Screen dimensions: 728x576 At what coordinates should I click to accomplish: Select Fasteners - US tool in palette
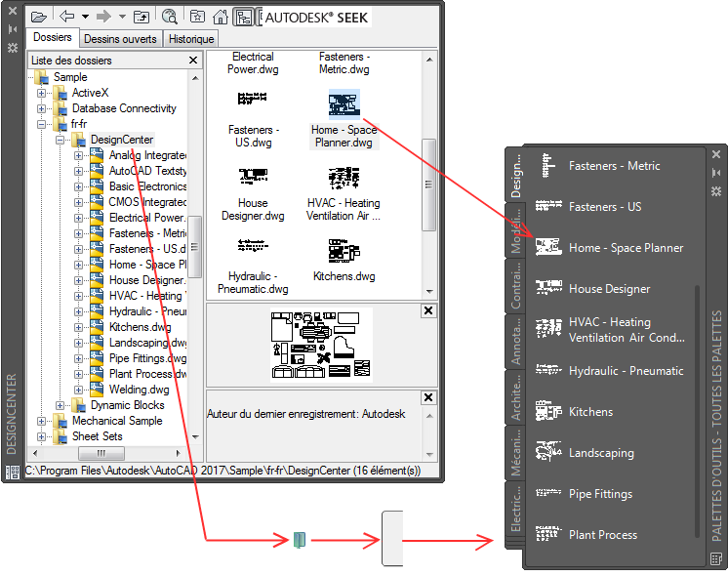click(x=612, y=207)
